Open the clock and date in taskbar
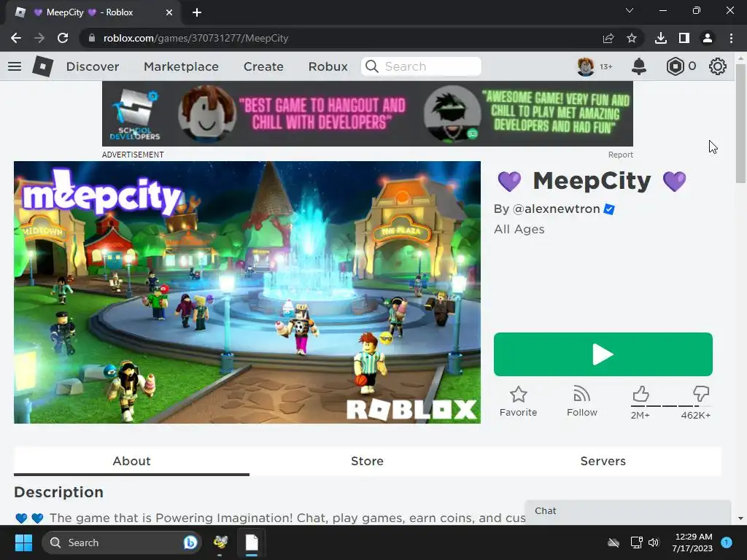Image resolution: width=747 pixels, height=560 pixels. click(692, 542)
